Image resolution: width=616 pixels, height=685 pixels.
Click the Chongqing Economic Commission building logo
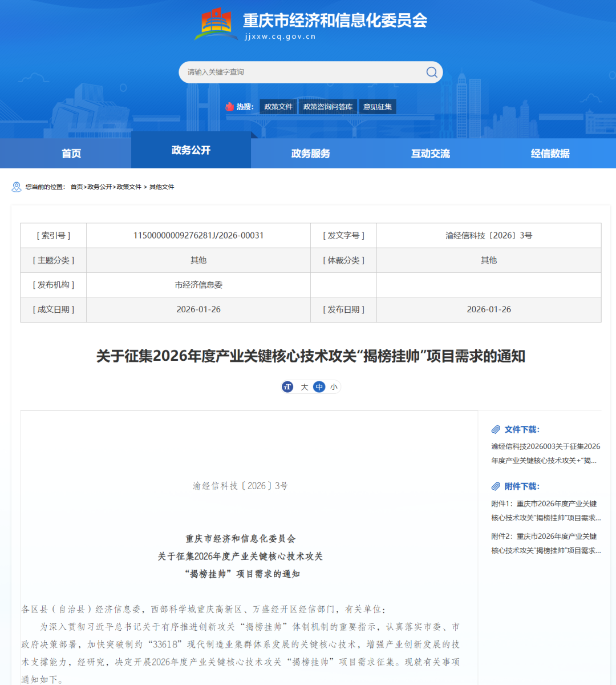point(215,23)
